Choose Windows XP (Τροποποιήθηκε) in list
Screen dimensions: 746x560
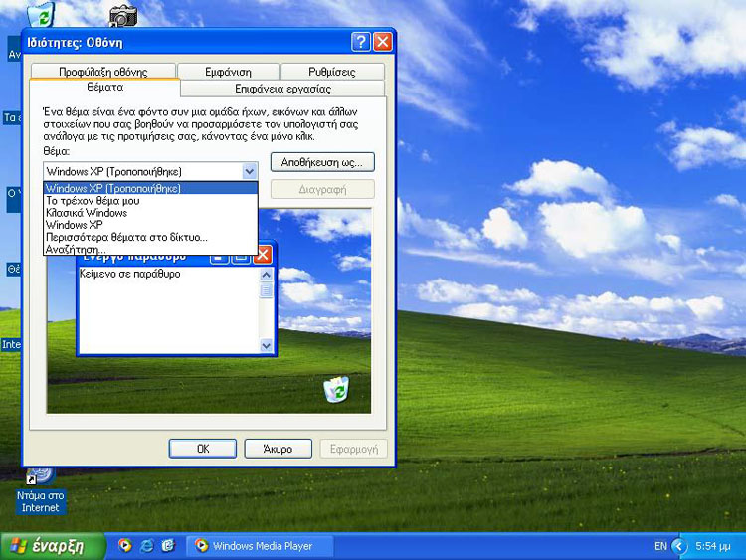click(x=150, y=188)
